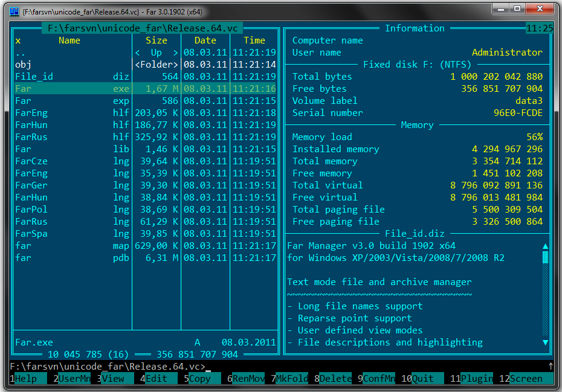Click the Volume label value data3
This screenshot has height=392, width=562.
pyautogui.click(x=529, y=101)
